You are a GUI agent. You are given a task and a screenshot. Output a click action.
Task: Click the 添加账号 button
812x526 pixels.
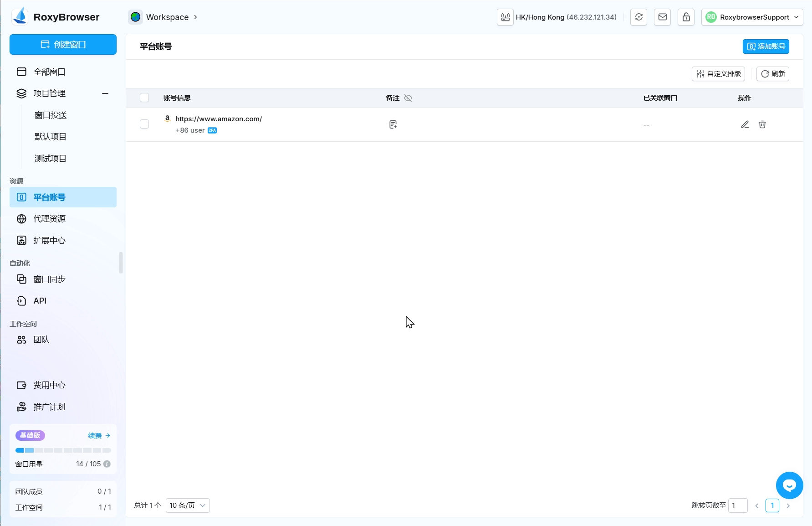coord(766,46)
